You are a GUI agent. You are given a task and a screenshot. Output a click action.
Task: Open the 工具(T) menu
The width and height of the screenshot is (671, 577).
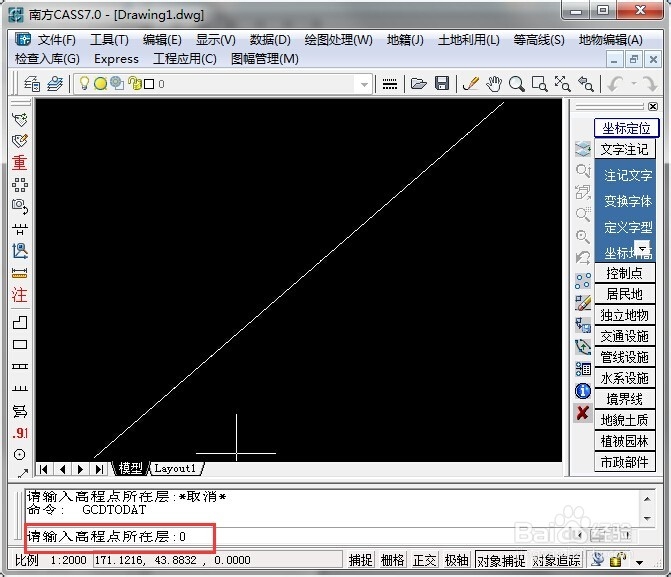tap(109, 40)
